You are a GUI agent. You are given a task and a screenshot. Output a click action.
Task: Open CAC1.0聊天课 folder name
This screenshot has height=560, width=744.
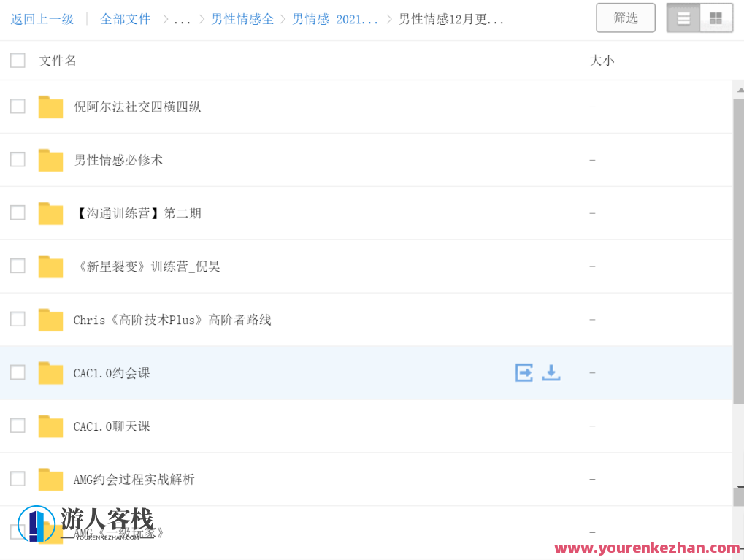112,426
